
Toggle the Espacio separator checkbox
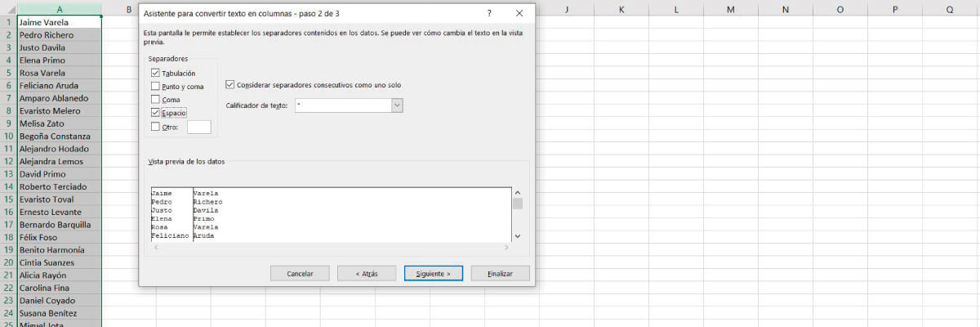(155, 112)
